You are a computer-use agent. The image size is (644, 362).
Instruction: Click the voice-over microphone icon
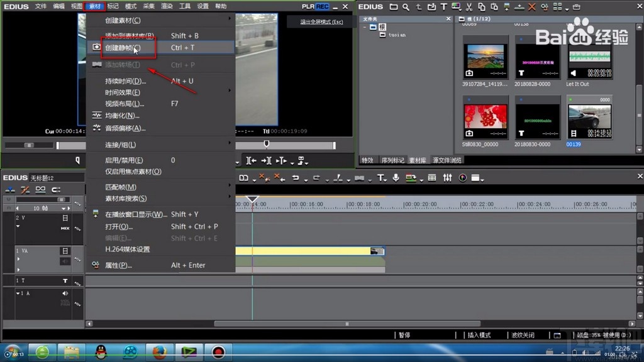(x=396, y=178)
